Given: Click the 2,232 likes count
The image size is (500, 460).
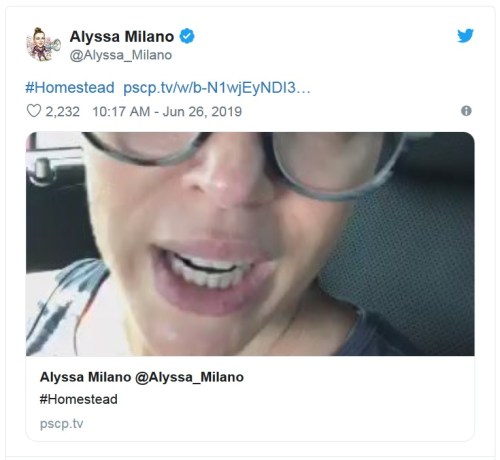Looking at the screenshot, I should pos(63,112).
